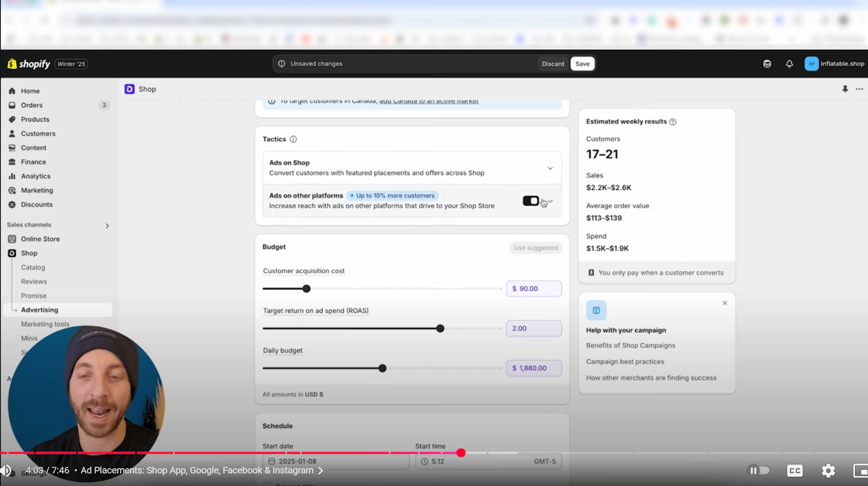Toggle closed captions CC button
The width and height of the screenshot is (868, 486).
tap(795, 471)
